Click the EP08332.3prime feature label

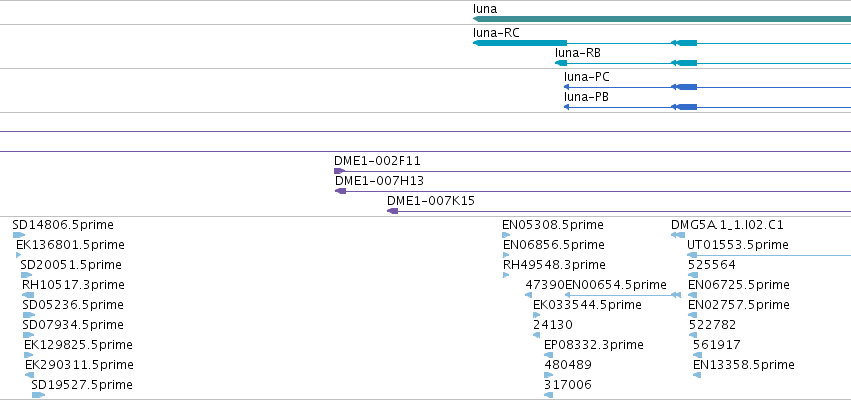coord(594,345)
